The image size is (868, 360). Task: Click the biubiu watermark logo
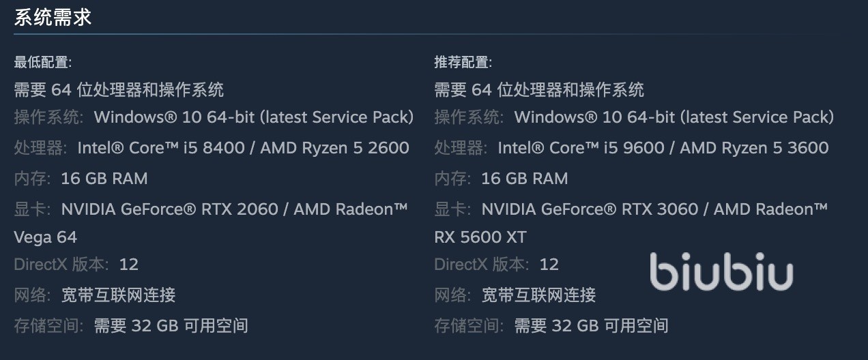(721, 272)
